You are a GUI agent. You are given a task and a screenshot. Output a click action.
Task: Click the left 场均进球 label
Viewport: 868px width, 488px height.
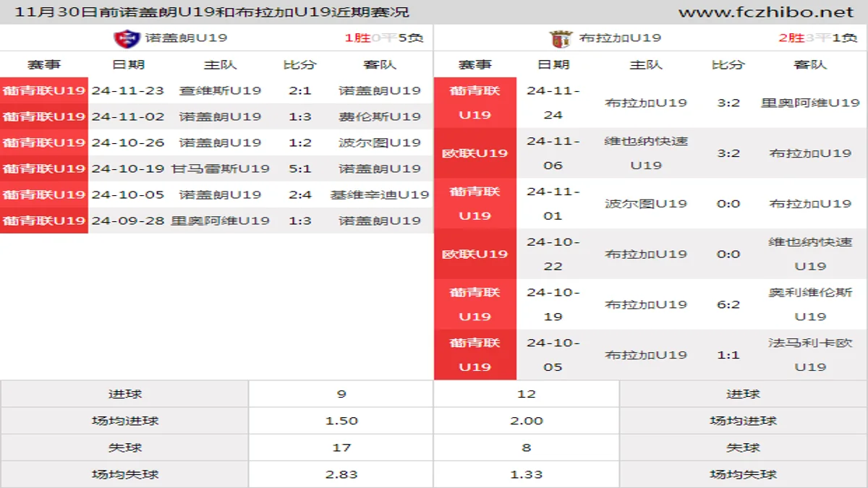(125, 421)
